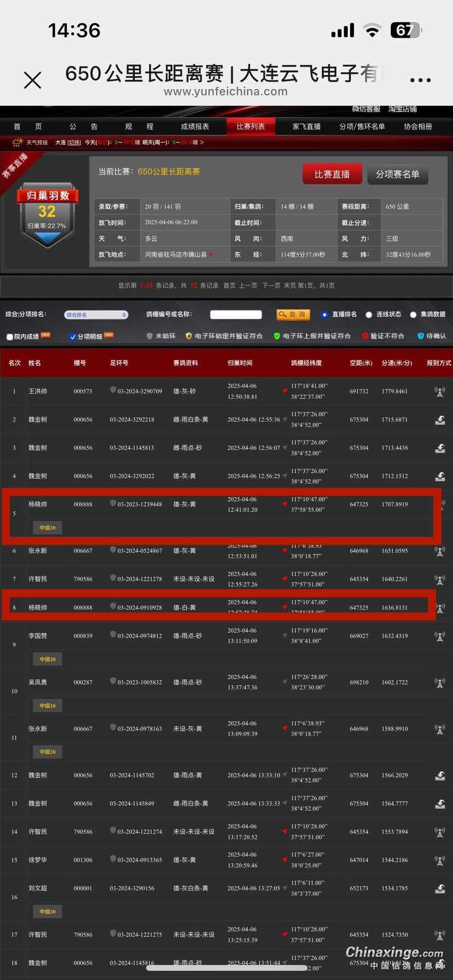Screen dimensions: 453x980
Task: Select the 连线状态 radio button
Action: coord(369,315)
